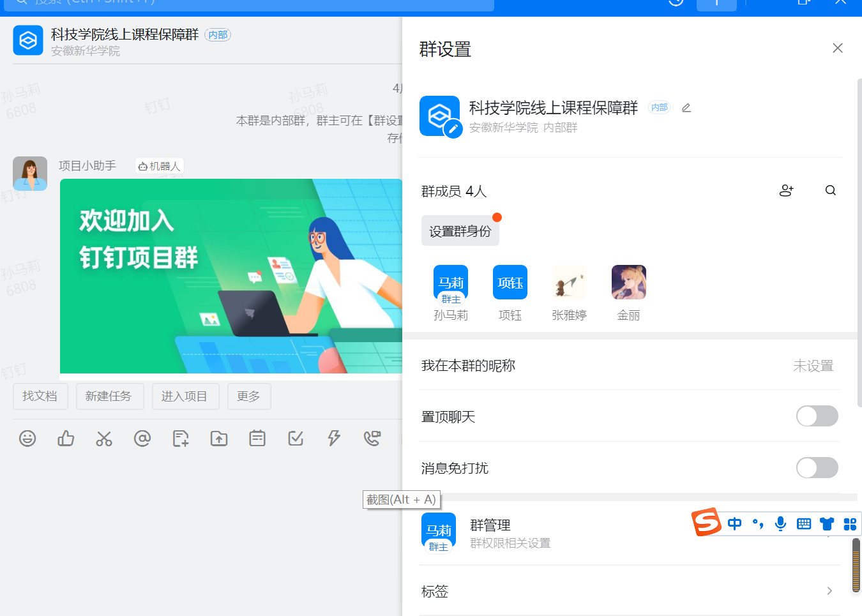Click the @ mention icon
Image resolution: width=862 pixels, height=616 pixels.
142,439
